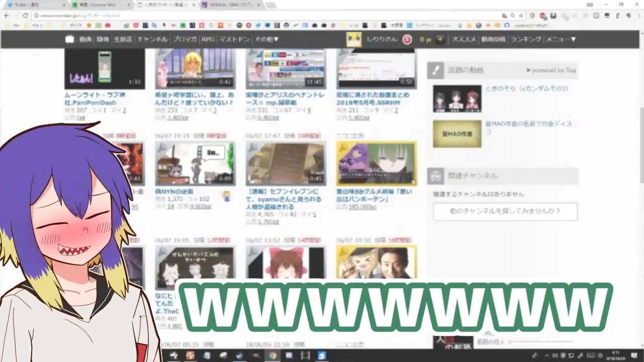
Task: Open the Steam icon in the taskbar
Action: (239, 355)
